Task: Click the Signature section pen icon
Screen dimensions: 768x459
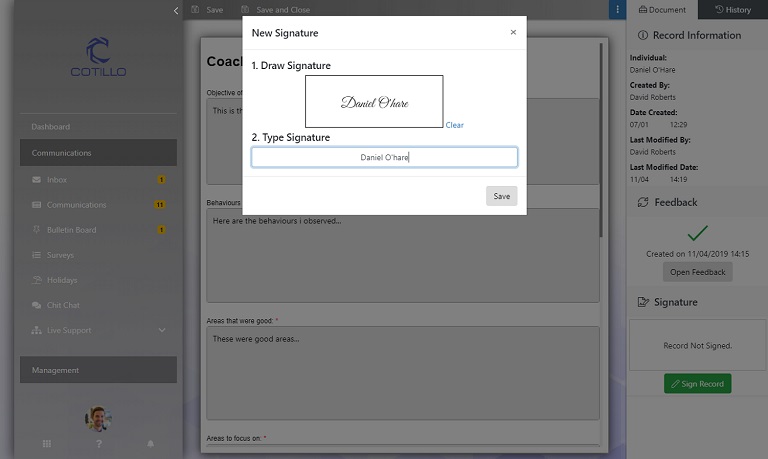Action: click(643, 302)
